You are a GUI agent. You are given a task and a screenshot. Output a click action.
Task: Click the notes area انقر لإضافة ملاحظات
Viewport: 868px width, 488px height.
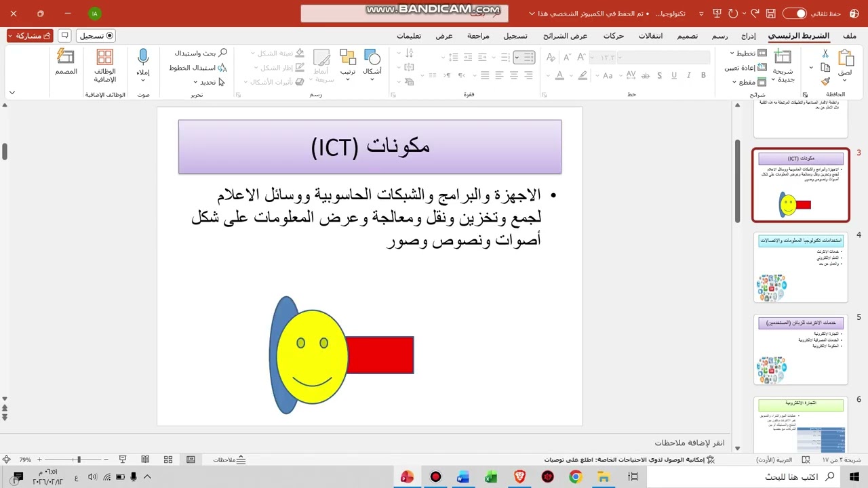(690, 443)
